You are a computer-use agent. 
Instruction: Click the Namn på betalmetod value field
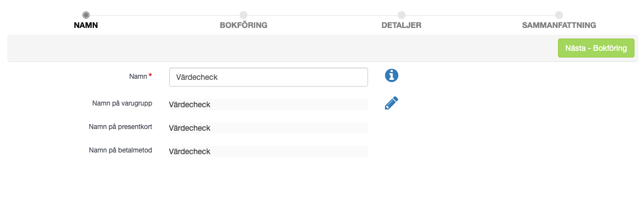pyautogui.click(x=269, y=151)
